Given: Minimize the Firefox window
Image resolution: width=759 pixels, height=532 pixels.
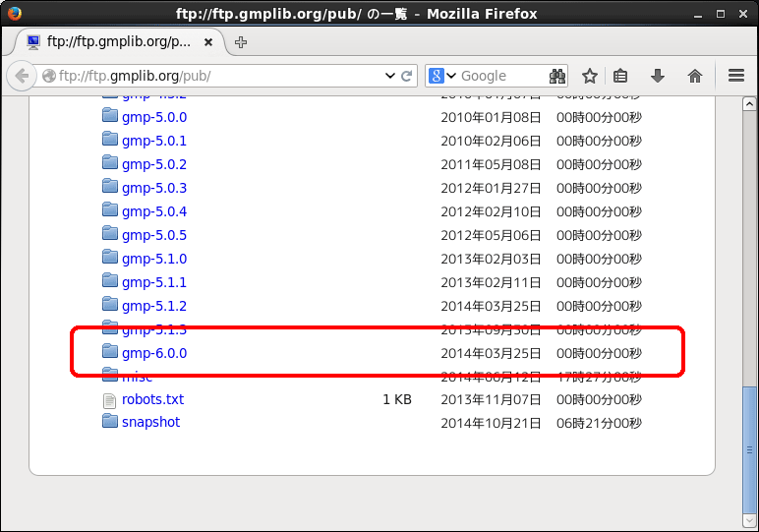Looking at the screenshot, I should point(697,15).
